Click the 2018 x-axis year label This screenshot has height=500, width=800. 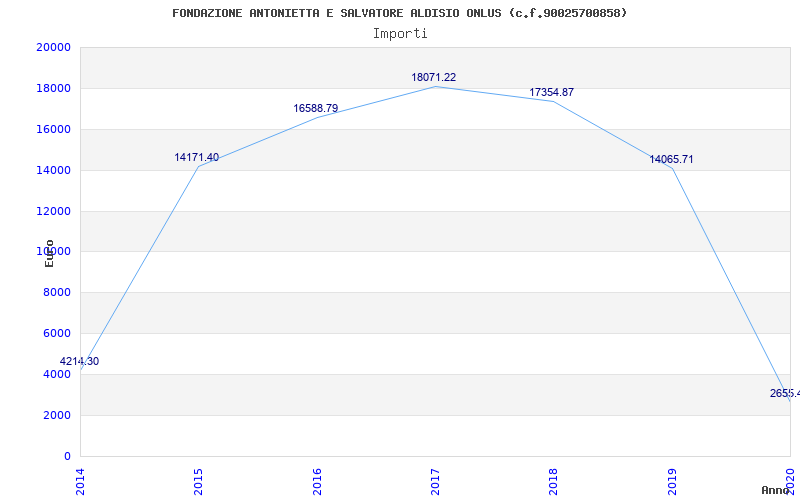[x=554, y=482]
